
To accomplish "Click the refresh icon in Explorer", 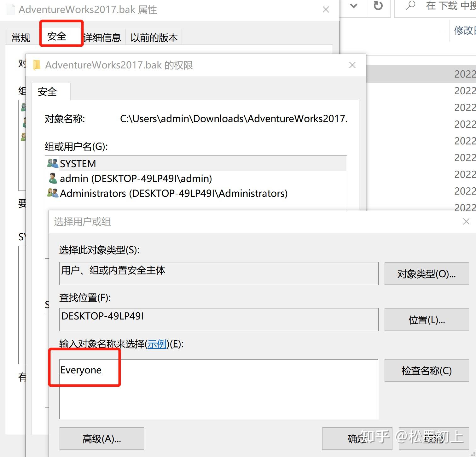I will coord(378,6).
